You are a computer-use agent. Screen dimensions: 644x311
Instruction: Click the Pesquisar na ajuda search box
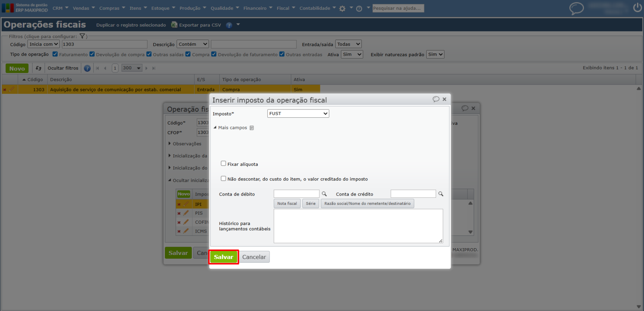(x=398, y=8)
